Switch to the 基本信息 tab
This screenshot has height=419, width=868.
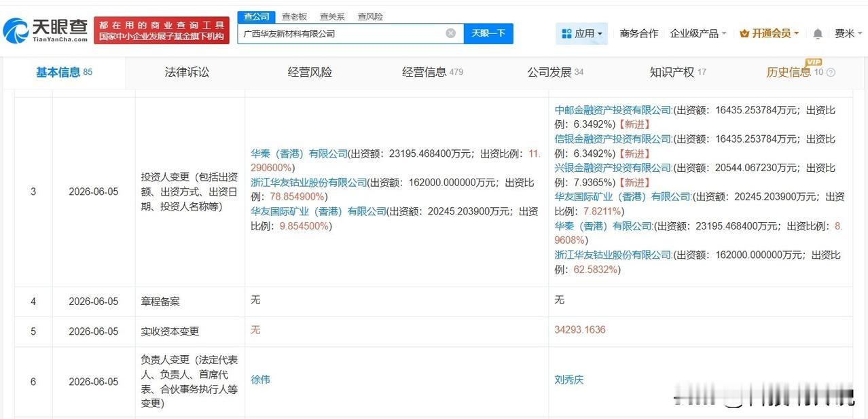click(64, 72)
